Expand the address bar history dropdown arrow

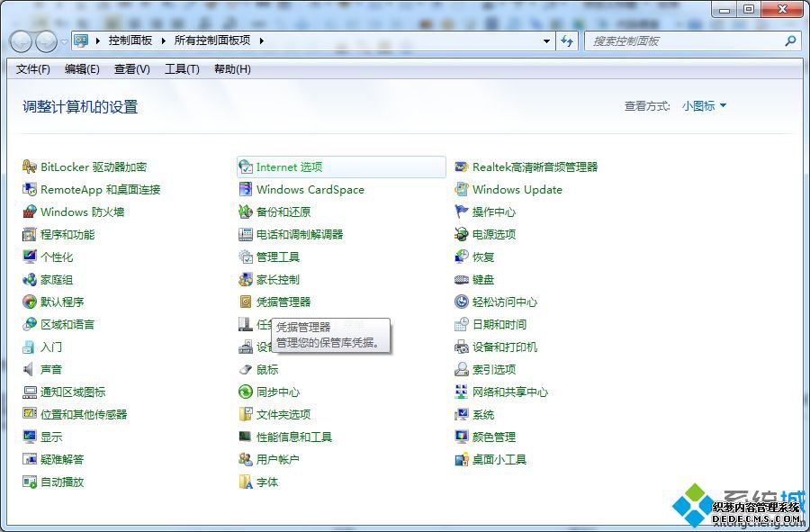click(x=546, y=41)
